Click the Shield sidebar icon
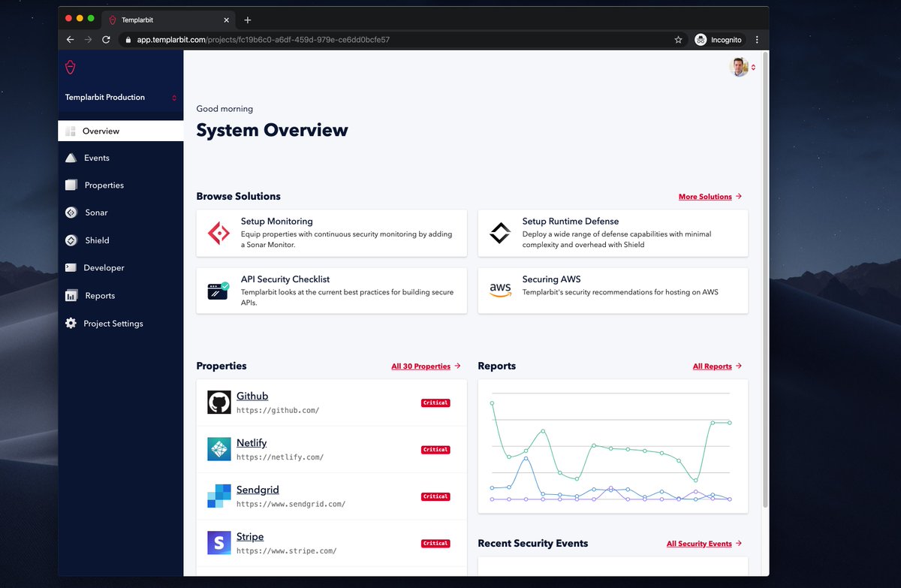901x588 pixels. coord(71,240)
